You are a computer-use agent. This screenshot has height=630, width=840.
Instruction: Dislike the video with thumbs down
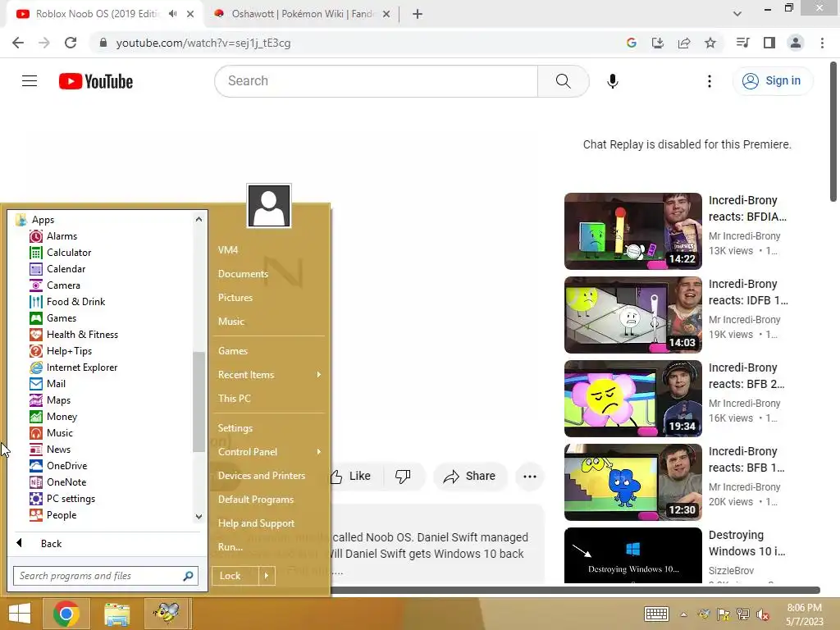[403, 477]
